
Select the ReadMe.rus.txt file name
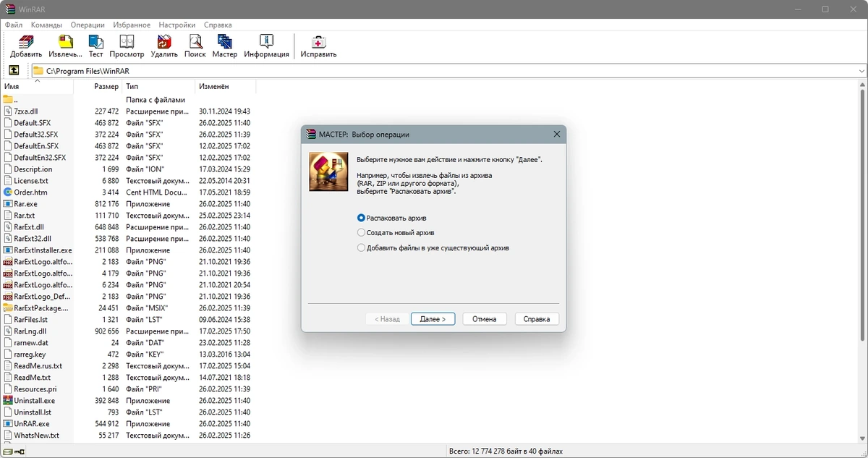38,366
